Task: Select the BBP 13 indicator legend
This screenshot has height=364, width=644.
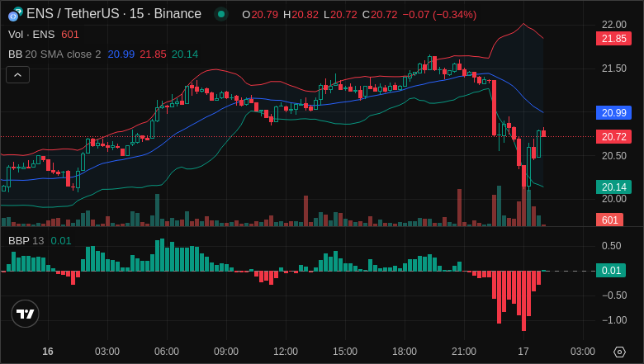Action: pyautogui.click(x=26, y=241)
